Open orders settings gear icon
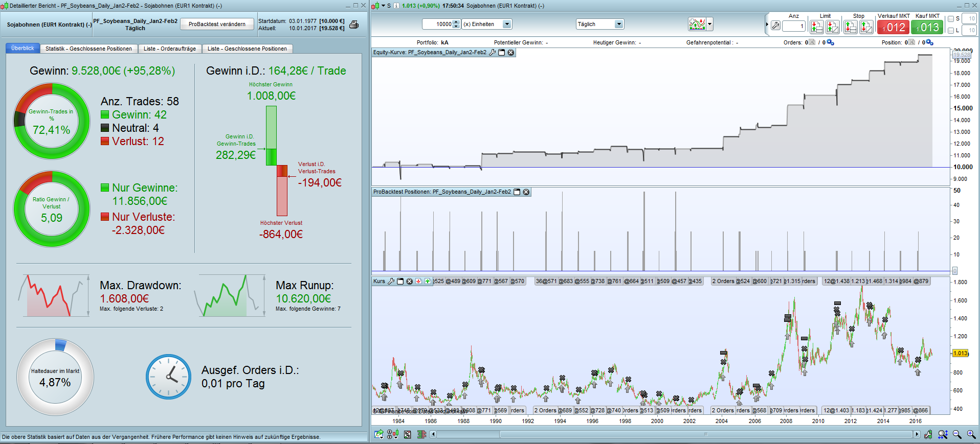Screen dimensions: 980x444 830,42
